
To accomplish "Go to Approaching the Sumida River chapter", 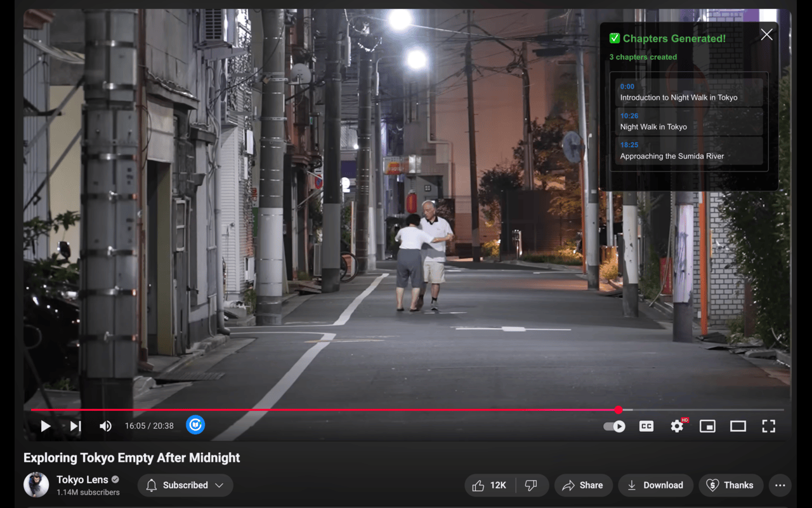I will 690,150.
